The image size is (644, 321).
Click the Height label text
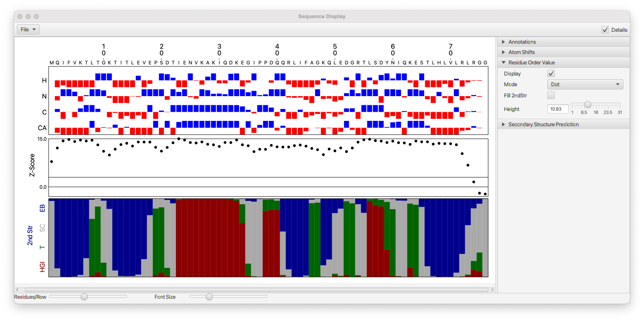512,109
